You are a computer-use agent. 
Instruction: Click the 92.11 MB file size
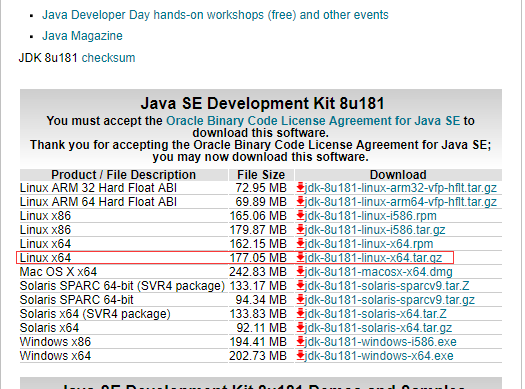point(261,328)
